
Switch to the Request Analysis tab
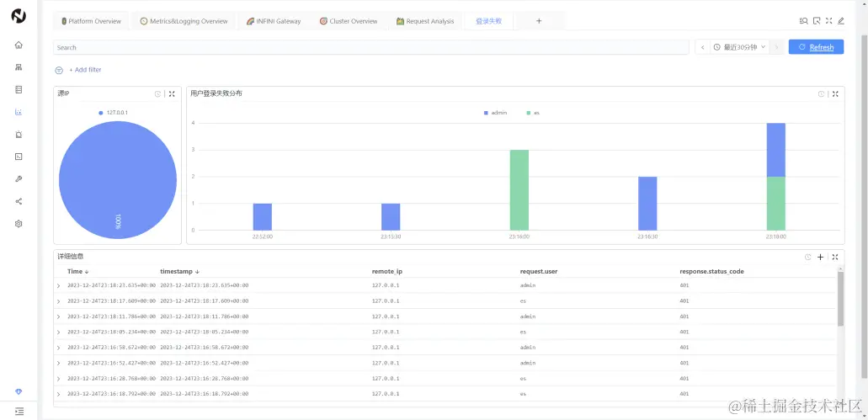425,21
